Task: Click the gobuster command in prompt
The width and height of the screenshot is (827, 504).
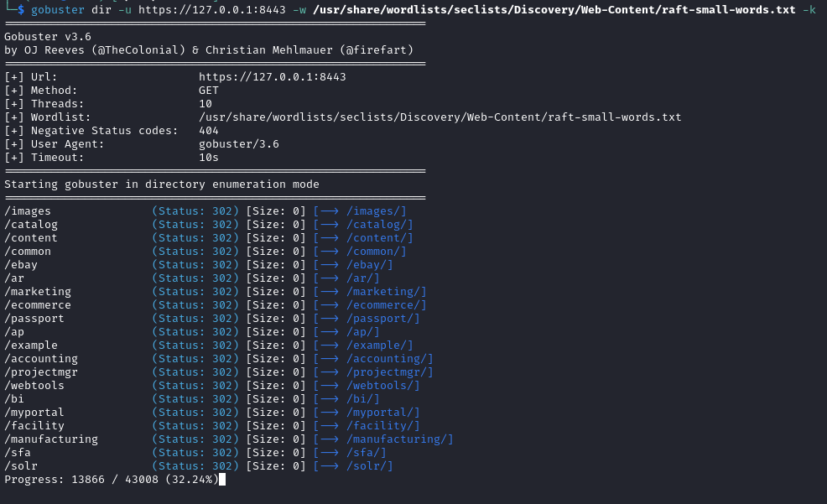Action: (58, 10)
